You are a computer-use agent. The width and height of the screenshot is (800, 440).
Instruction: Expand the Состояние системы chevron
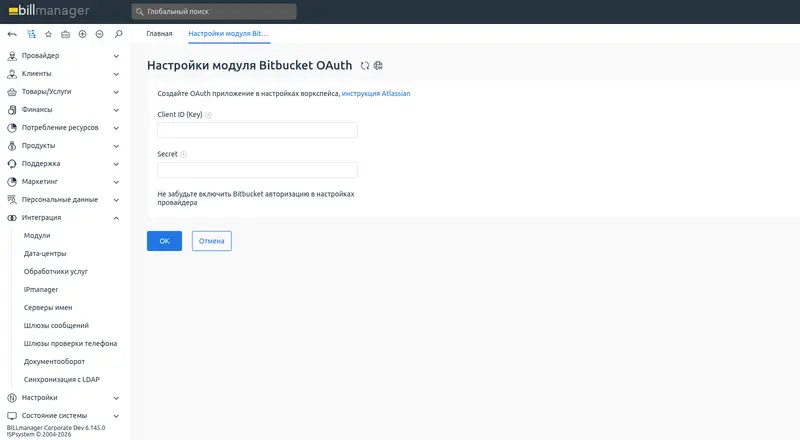(116, 416)
